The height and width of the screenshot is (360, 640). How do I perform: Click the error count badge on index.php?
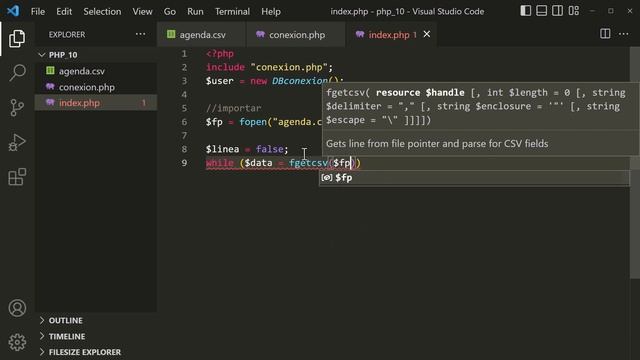[x=144, y=103]
